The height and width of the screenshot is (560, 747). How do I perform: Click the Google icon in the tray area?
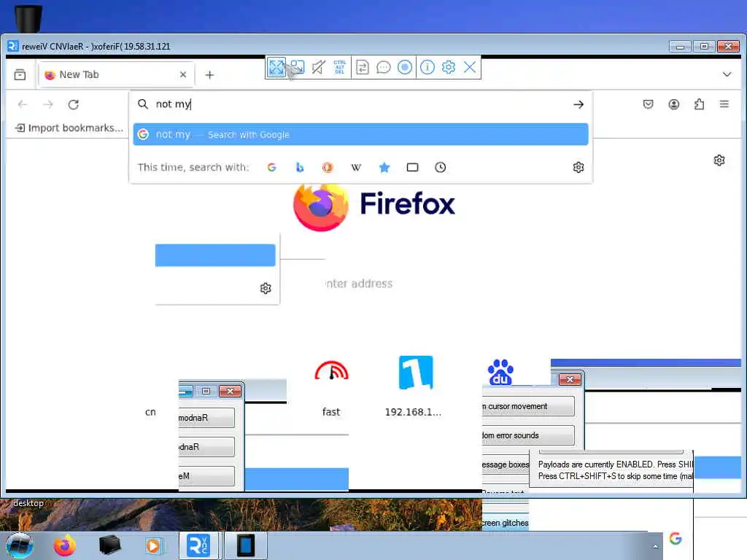click(676, 539)
